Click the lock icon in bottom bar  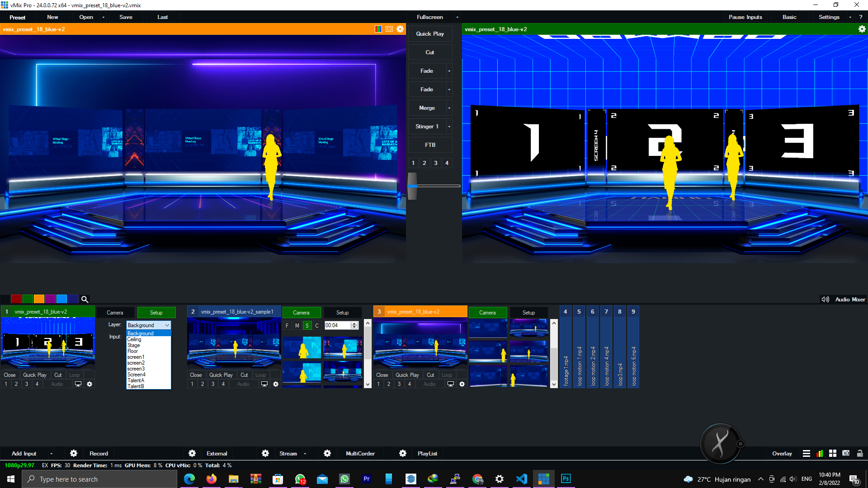tap(860, 453)
